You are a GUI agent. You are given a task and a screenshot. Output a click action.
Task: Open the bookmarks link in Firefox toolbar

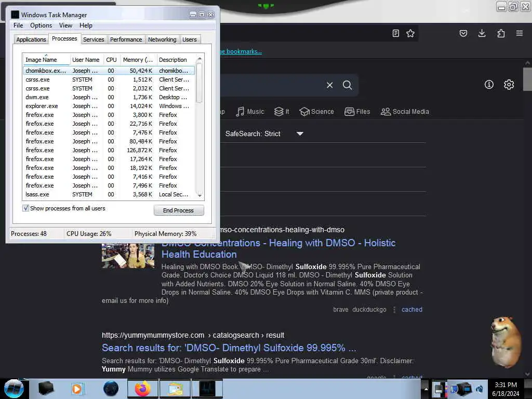pos(241,51)
